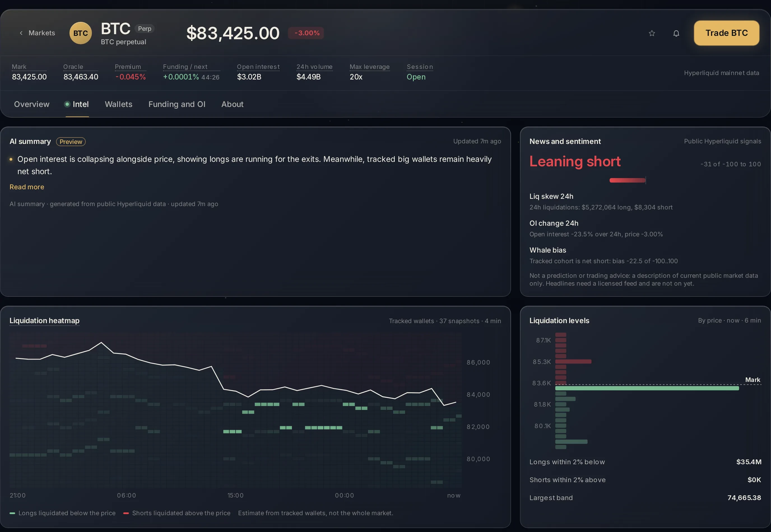Click the Hyperliquid mainnet data label
771x532 pixels.
721,73
